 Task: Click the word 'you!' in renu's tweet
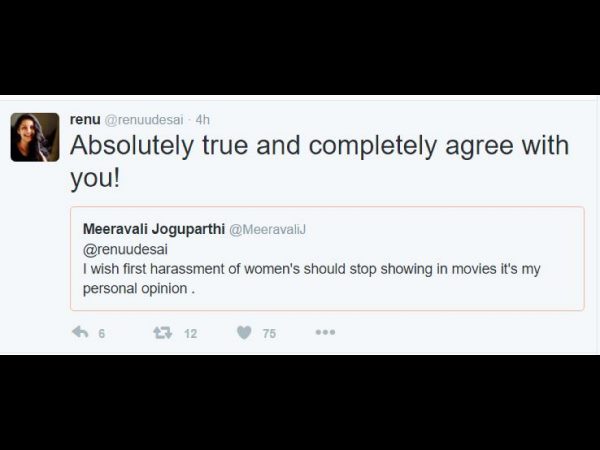click(x=95, y=178)
